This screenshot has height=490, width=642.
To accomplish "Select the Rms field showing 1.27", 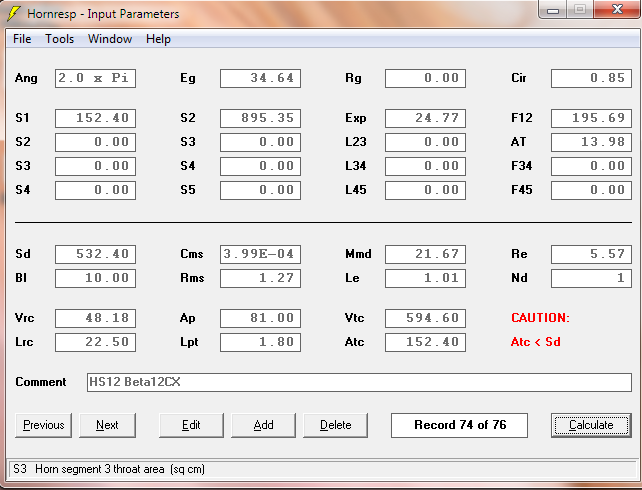I will [x=260, y=278].
